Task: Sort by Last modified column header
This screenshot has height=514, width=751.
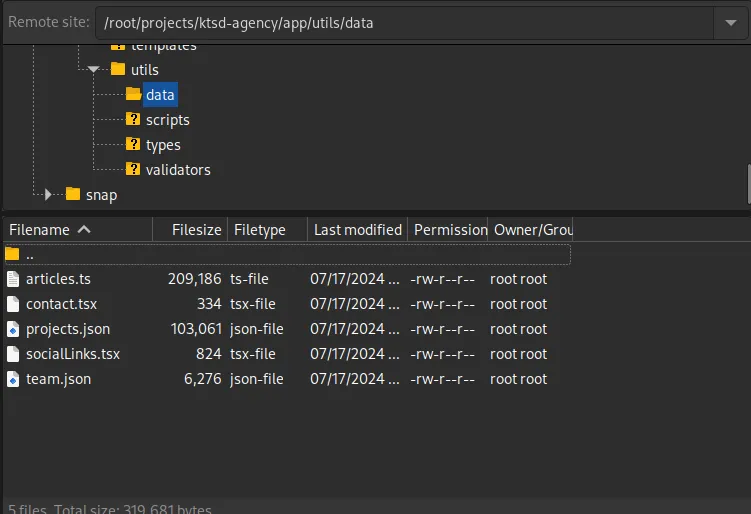Action: pyautogui.click(x=357, y=229)
